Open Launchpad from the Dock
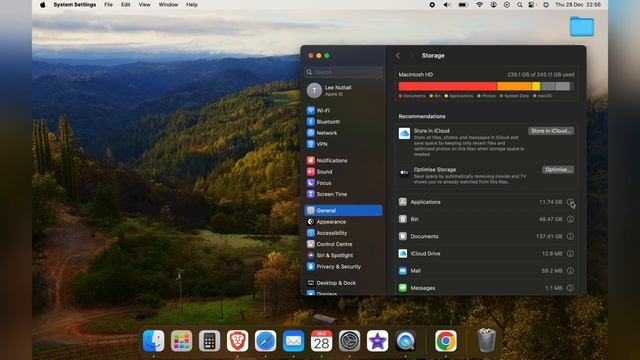 (x=181, y=341)
